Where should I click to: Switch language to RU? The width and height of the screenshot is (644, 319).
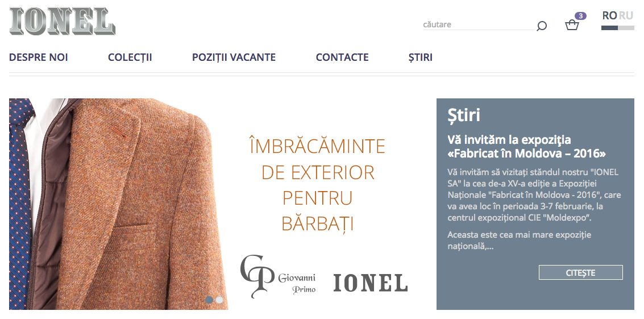(x=626, y=15)
